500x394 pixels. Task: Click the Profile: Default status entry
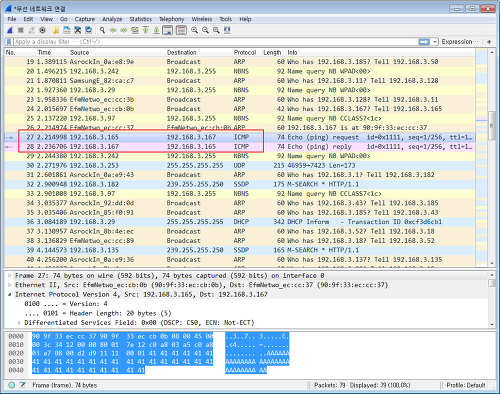point(466,385)
